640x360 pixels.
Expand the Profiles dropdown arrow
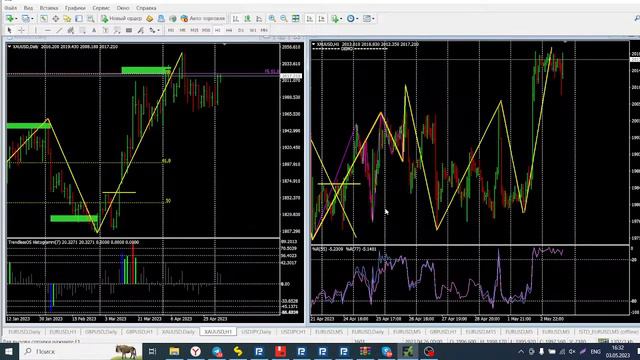tap(32, 19)
